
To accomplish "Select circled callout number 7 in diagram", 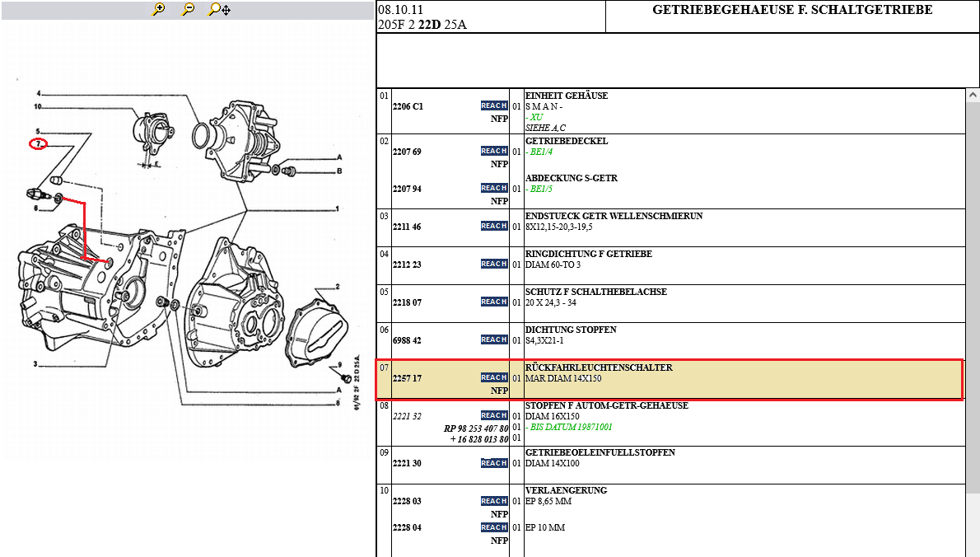I will (x=38, y=144).
